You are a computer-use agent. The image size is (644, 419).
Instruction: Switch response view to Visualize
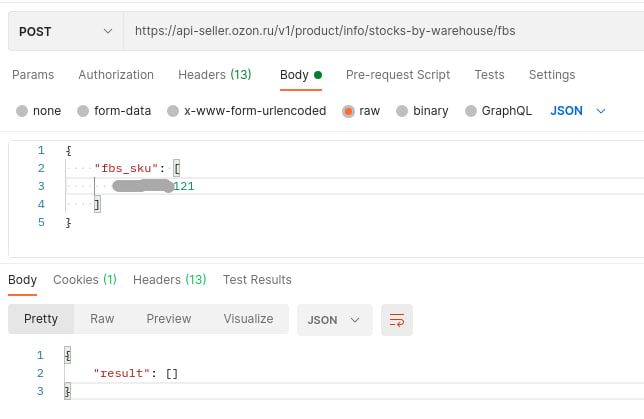coord(248,319)
